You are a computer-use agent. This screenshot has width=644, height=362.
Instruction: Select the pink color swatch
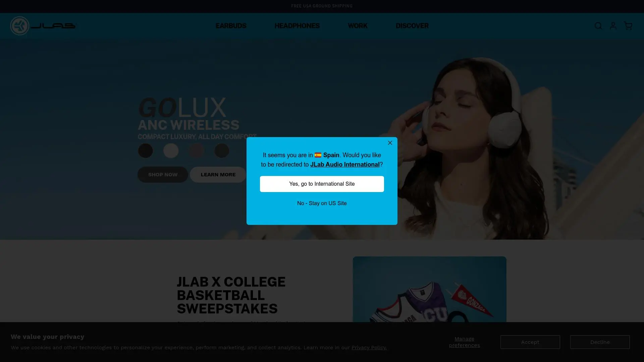click(x=196, y=151)
